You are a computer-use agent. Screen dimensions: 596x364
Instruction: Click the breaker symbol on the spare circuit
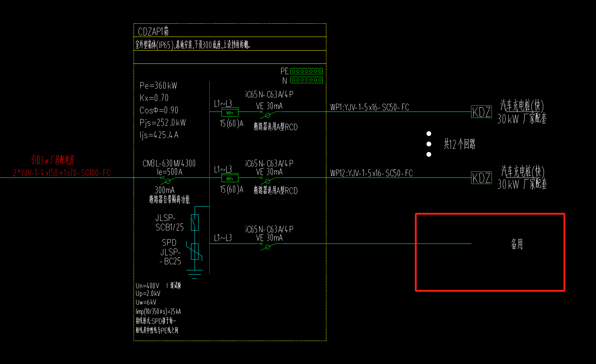click(x=267, y=246)
